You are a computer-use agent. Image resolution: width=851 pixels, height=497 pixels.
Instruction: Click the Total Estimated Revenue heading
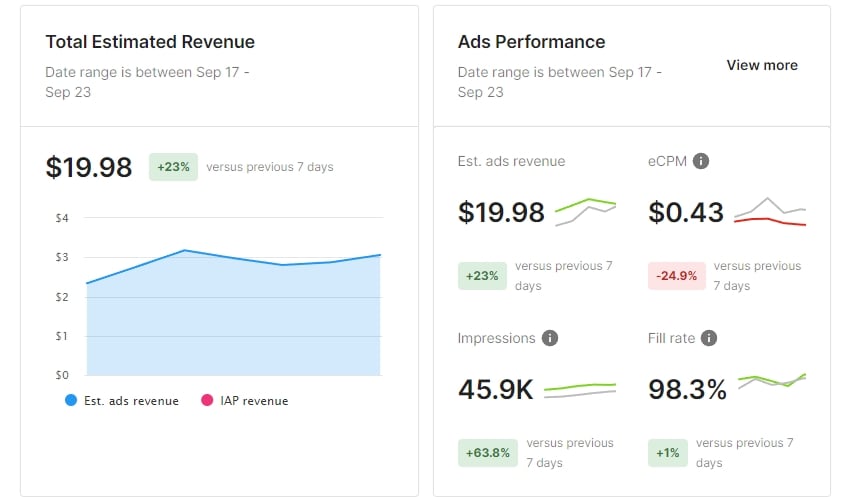[x=150, y=42]
